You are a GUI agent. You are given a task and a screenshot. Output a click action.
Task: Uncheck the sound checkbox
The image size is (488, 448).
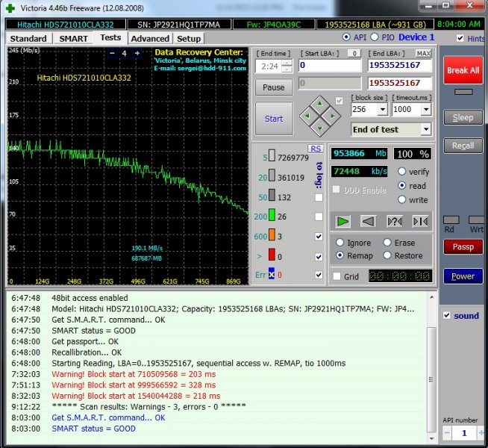tap(447, 316)
